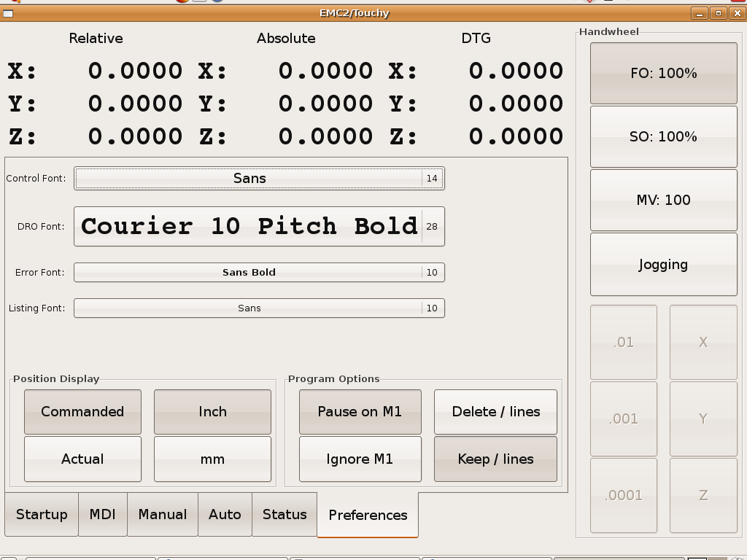Click the DTG column header
747x560 pixels.
pos(476,38)
